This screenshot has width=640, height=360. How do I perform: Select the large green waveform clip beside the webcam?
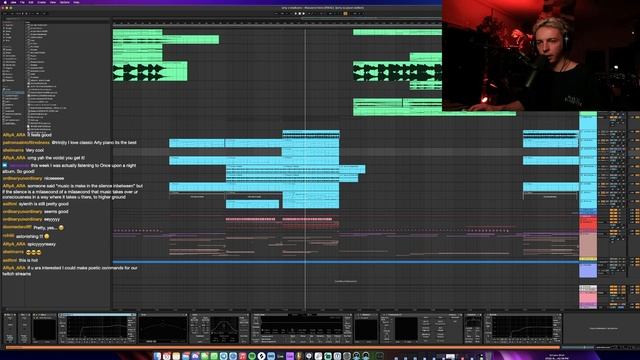tap(397, 71)
